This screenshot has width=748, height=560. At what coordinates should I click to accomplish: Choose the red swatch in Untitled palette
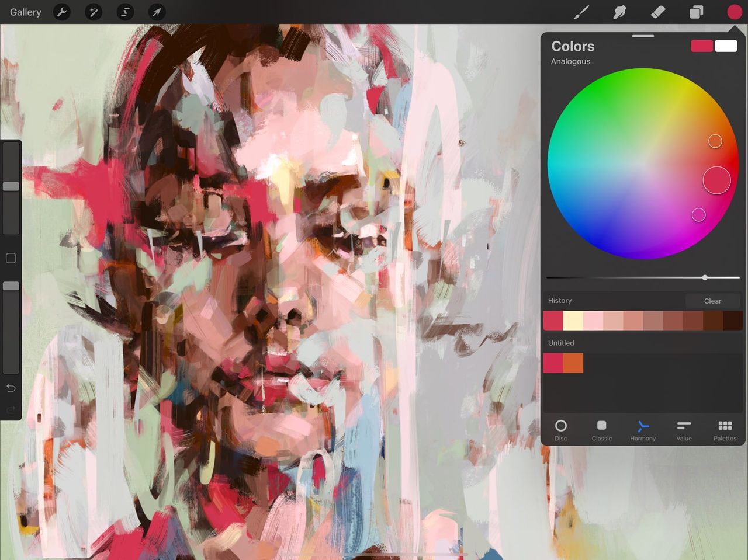553,363
